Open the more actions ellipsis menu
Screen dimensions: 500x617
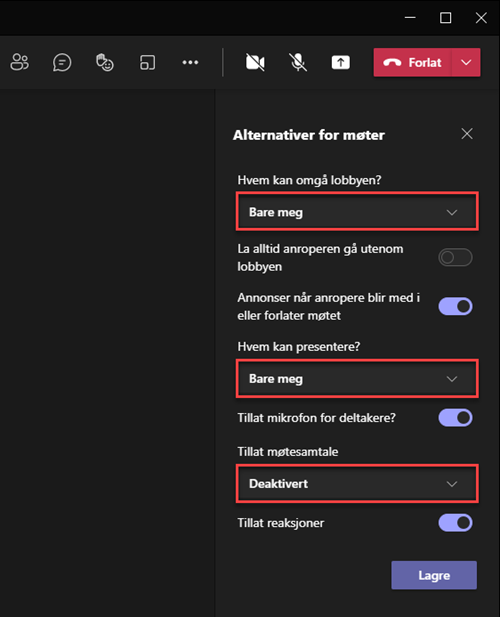pos(190,62)
